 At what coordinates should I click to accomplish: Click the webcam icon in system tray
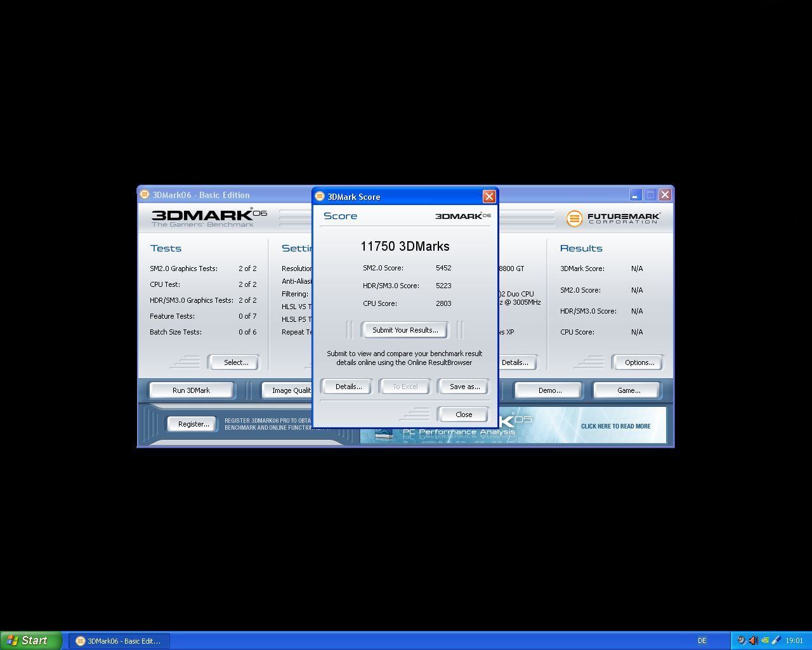pos(741,640)
